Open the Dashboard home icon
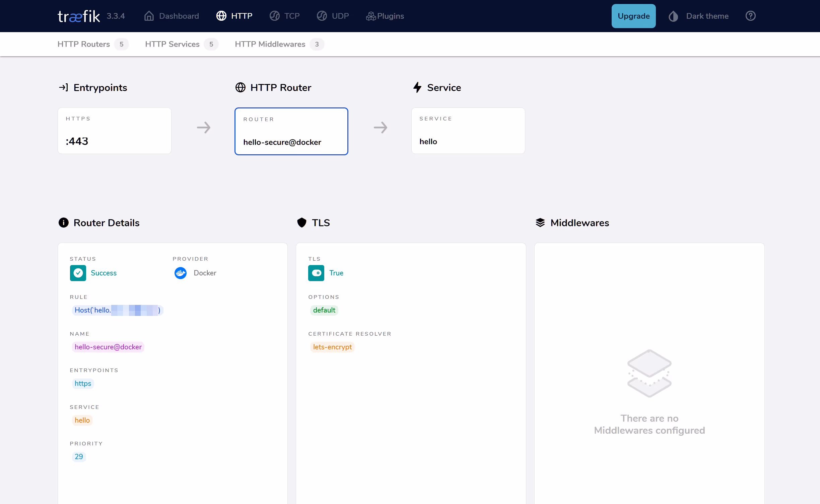The image size is (820, 504). click(149, 16)
